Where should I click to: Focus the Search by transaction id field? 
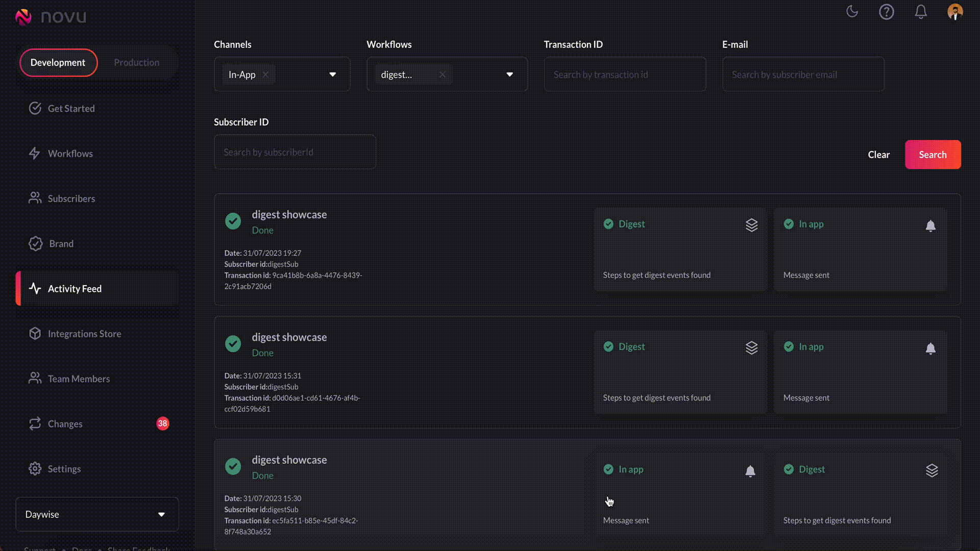(625, 74)
